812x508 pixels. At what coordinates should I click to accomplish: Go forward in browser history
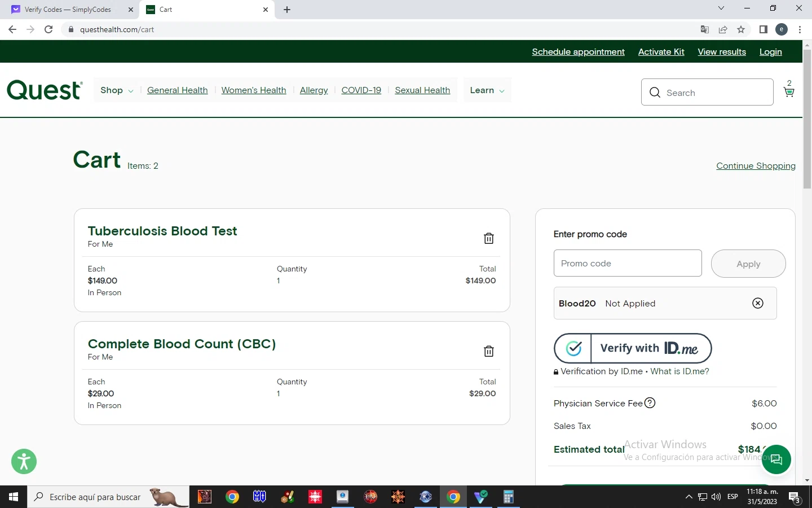pos(30,29)
